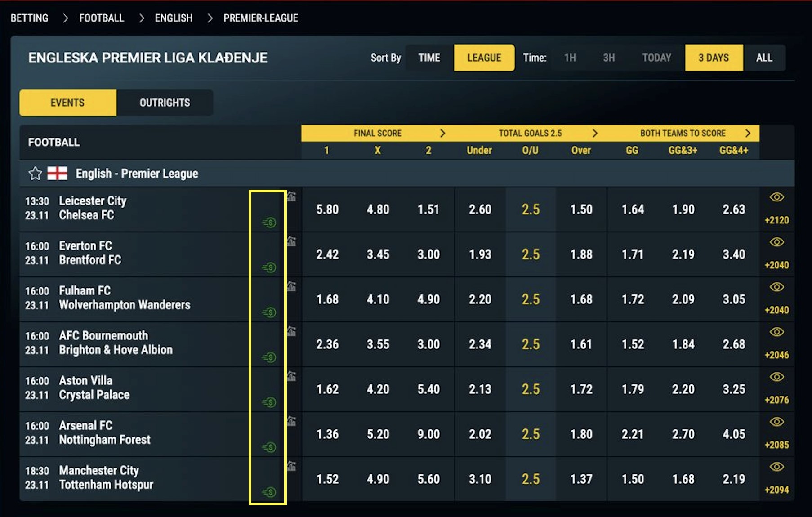Viewport: 812px width, 517px height.
Task: Select Over odds 1.61 for Bournemouth match
Action: 581,344
